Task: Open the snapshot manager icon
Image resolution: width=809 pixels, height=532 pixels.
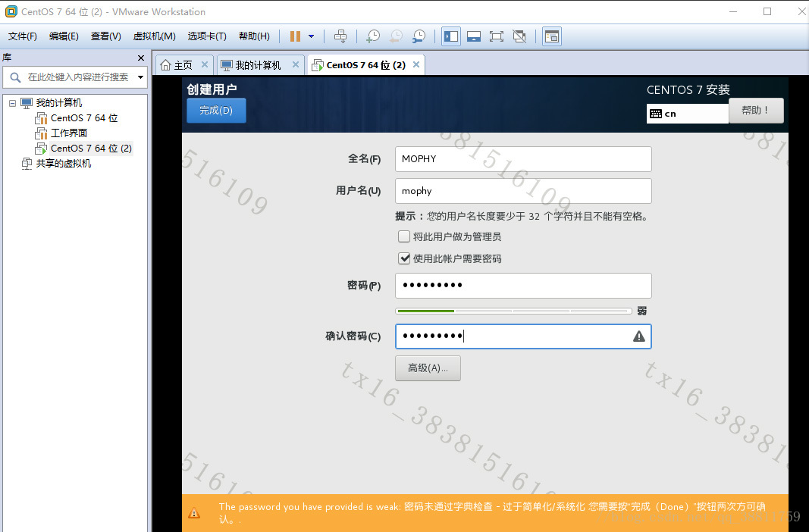Action: coord(419,36)
